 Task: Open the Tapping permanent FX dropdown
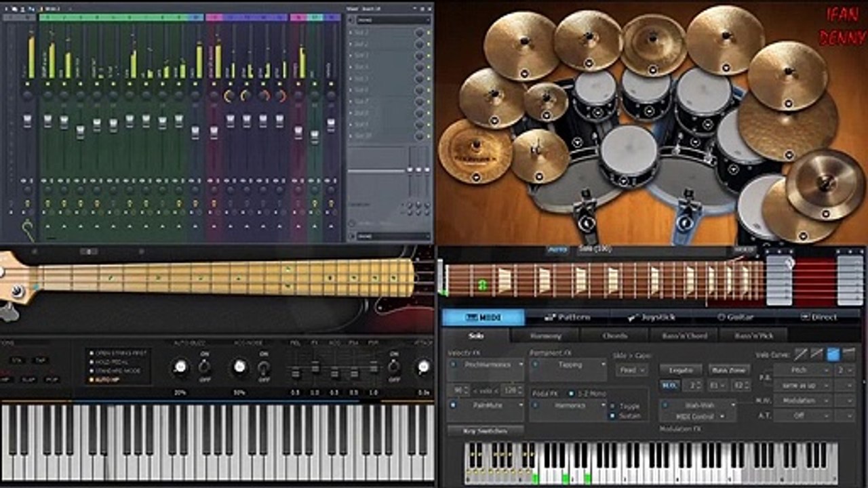point(568,365)
